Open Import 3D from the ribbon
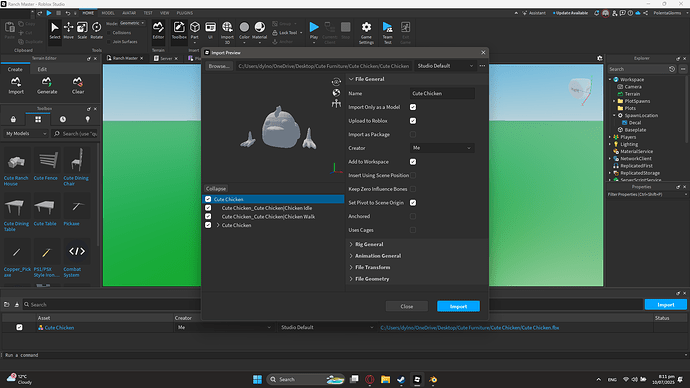 [x=227, y=32]
